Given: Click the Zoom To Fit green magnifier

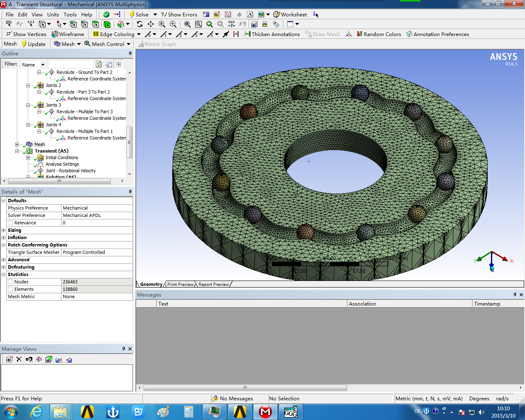Looking at the screenshot, I should tap(210, 24).
